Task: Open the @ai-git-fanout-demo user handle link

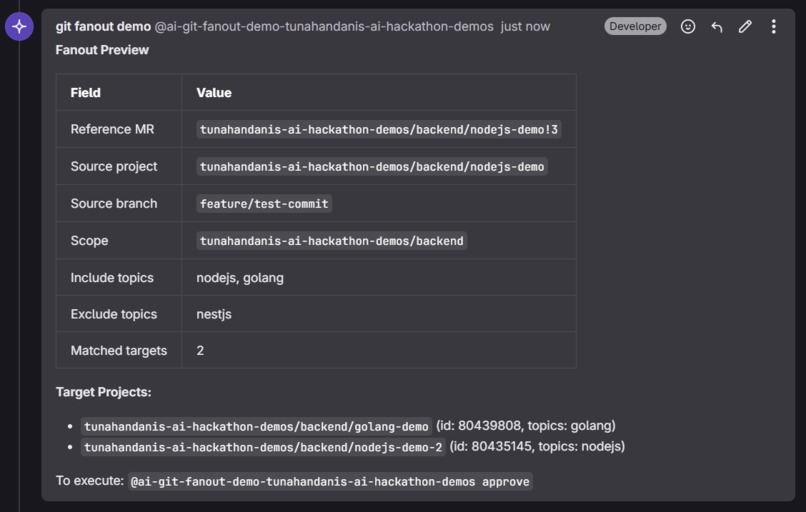Action: tap(324, 26)
